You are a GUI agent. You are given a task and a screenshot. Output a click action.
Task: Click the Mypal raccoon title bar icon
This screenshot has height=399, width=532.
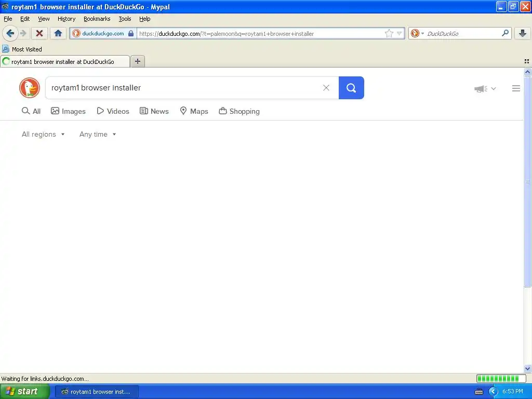[x=5, y=6]
